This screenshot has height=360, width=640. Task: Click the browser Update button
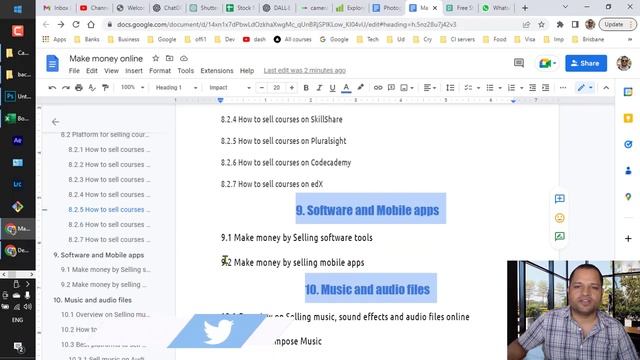point(616,24)
